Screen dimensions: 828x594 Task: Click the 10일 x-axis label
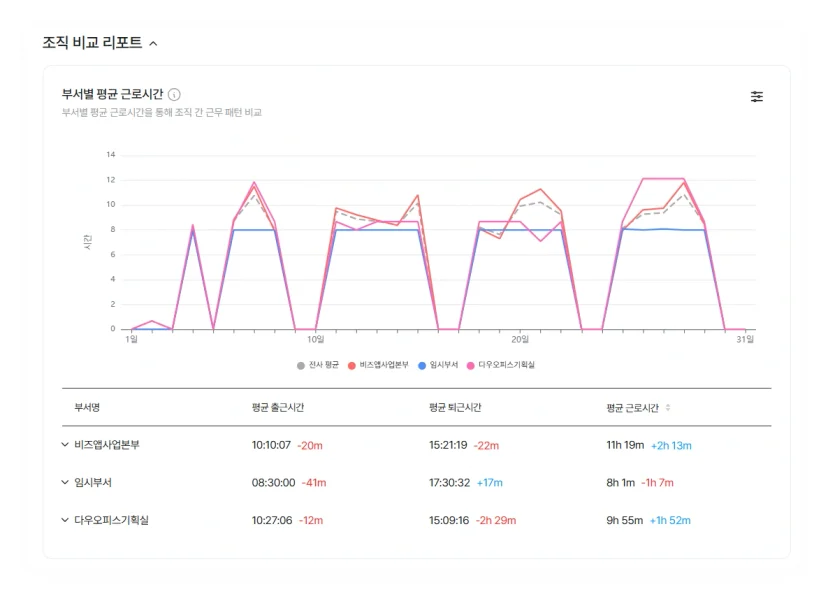click(316, 339)
